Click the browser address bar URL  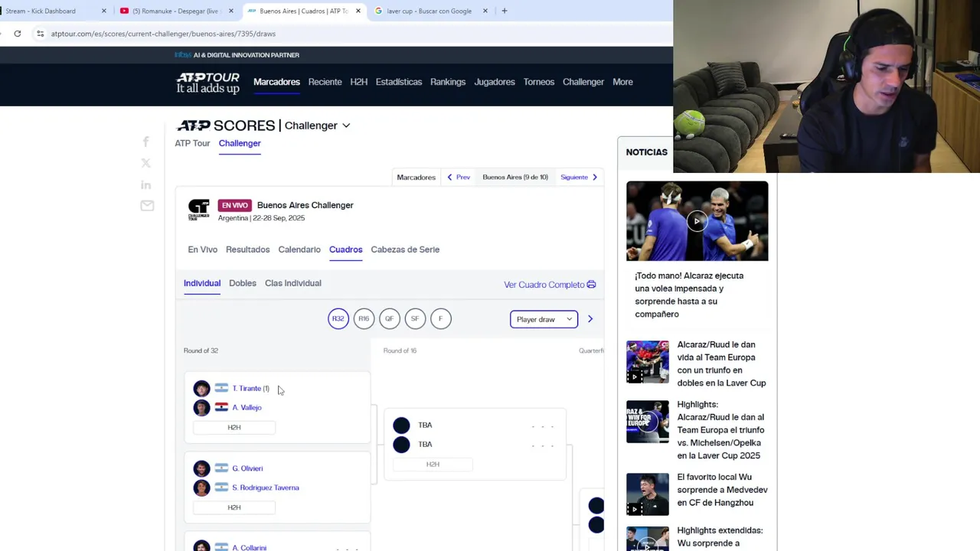163,34
